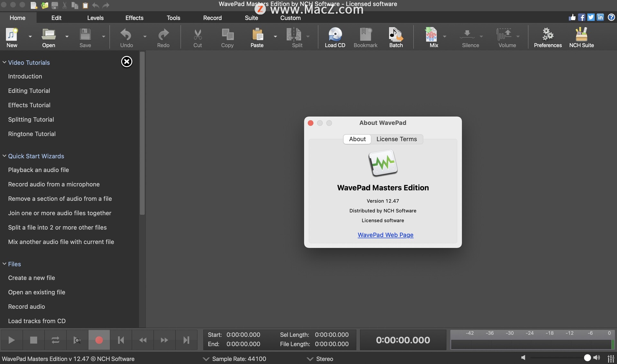Click the sidebar vertical scrollbar
The image size is (617, 364).
[142, 133]
